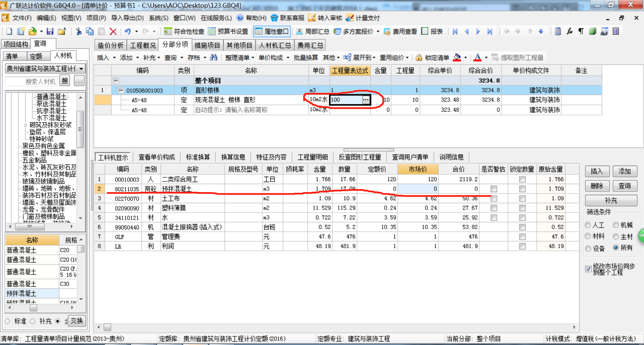
Task: Click the binoculars find icon
Action: click(x=214, y=58)
